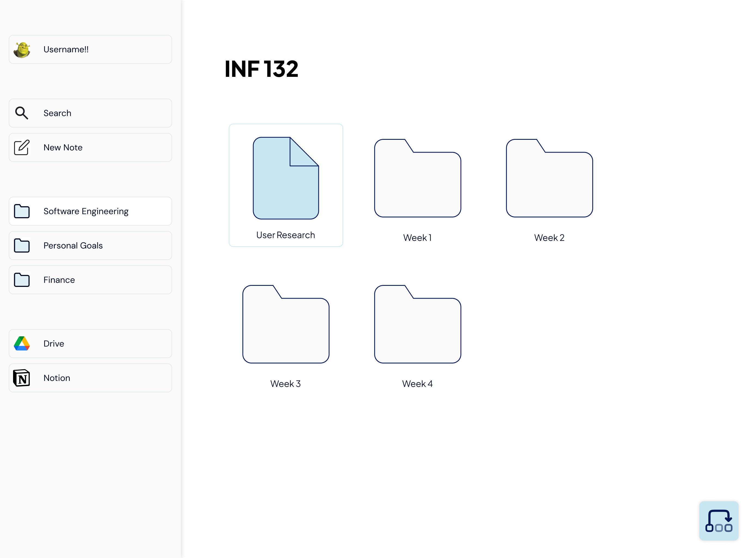Click the Google Drive logo icon
The width and height of the screenshot is (756, 558).
(x=22, y=344)
